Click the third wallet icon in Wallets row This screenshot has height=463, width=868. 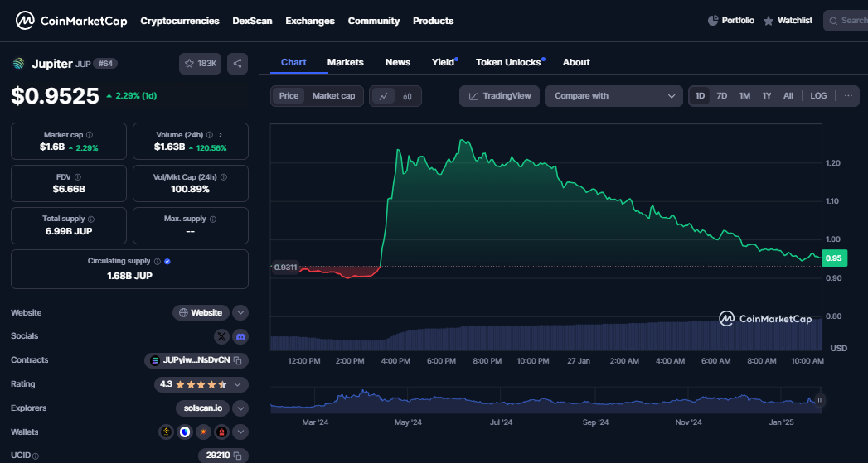tap(203, 432)
